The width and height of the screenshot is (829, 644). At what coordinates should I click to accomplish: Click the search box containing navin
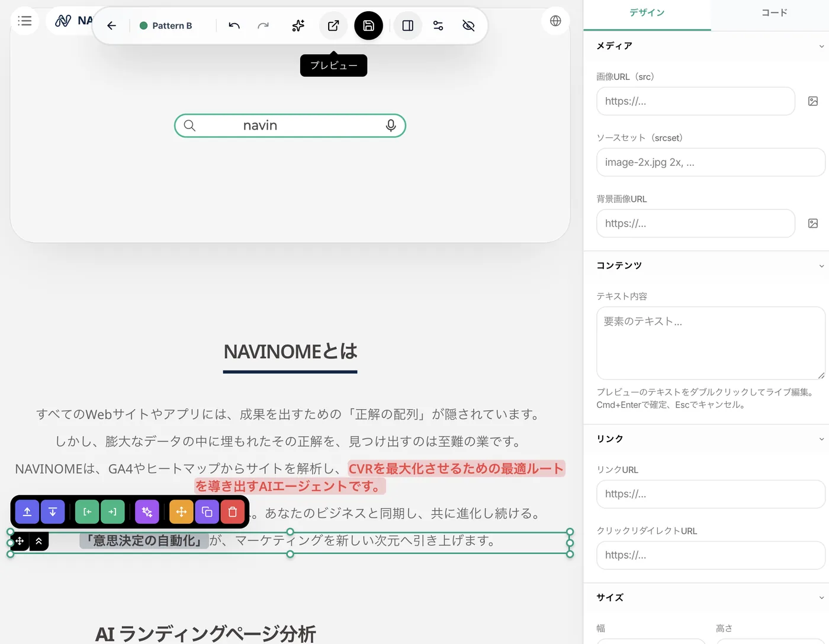[x=290, y=125]
